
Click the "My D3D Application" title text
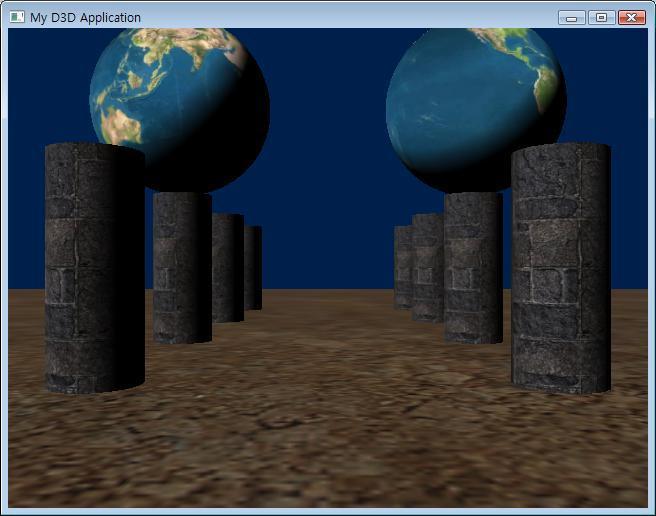click(x=85, y=18)
